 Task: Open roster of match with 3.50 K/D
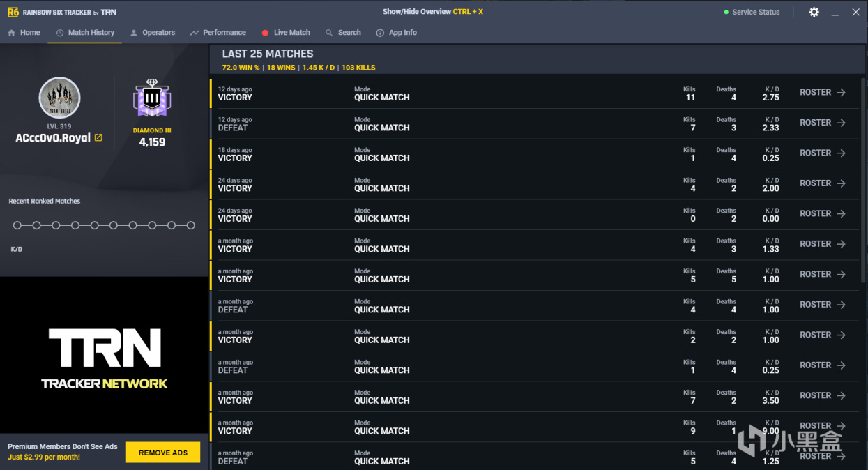[823, 395]
